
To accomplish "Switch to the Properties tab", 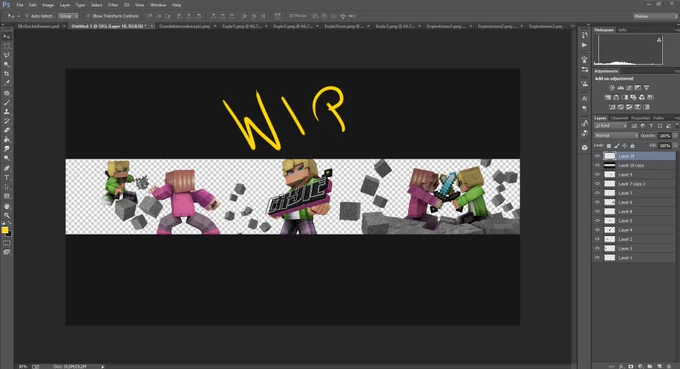I will click(641, 118).
